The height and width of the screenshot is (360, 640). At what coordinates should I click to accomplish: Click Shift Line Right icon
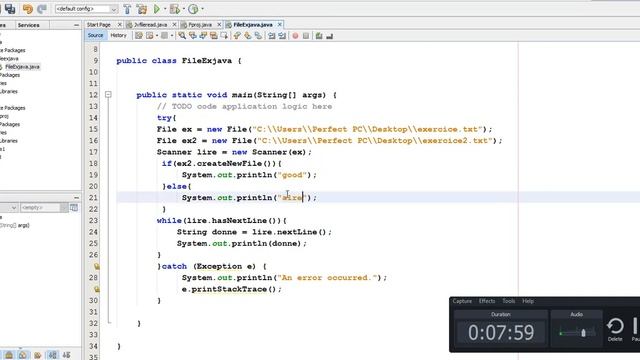pos(282,36)
